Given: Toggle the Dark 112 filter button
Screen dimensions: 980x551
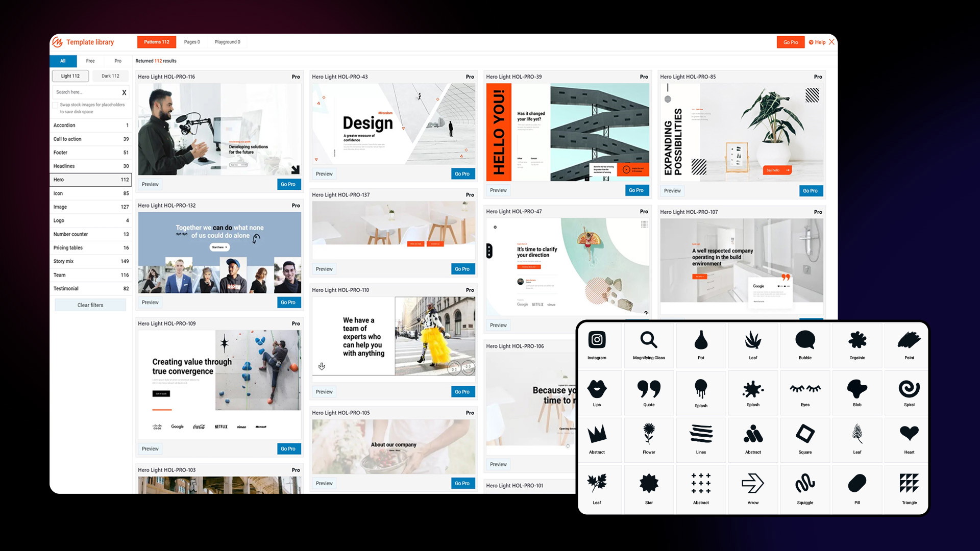Looking at the screenshot, I should (x=110, y=76).
